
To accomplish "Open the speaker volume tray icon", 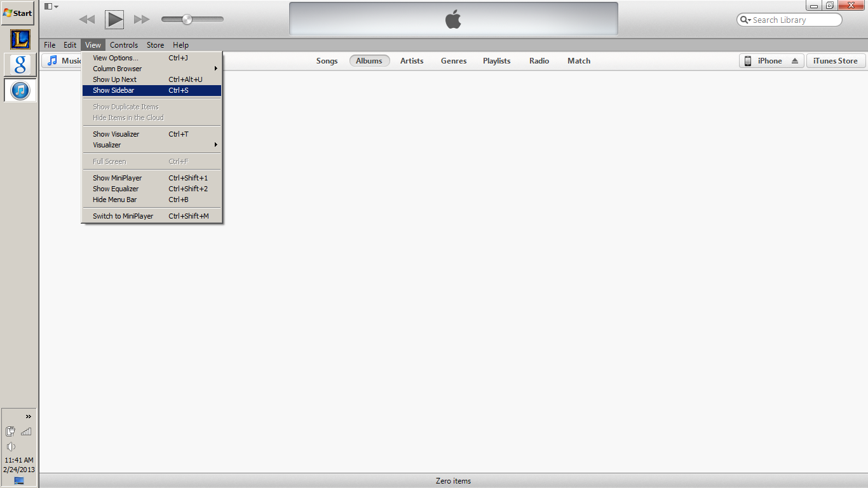I will click(11, 447).
